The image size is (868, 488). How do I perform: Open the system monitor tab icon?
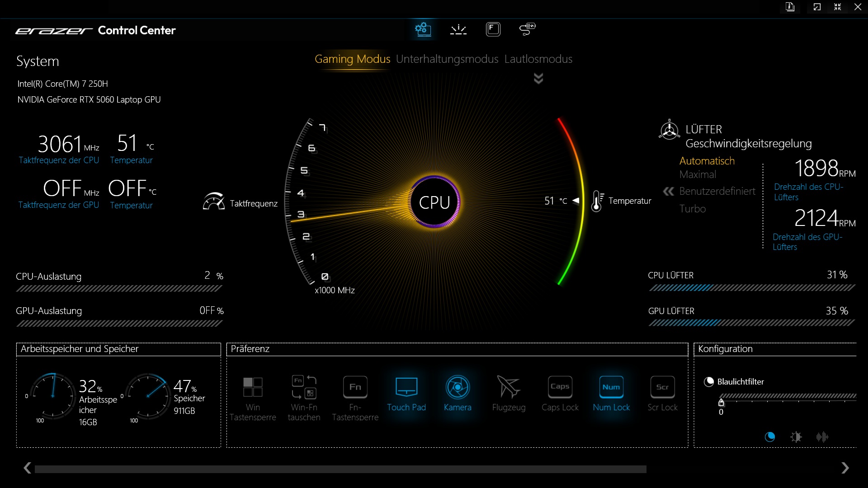[x=423, y=30]
